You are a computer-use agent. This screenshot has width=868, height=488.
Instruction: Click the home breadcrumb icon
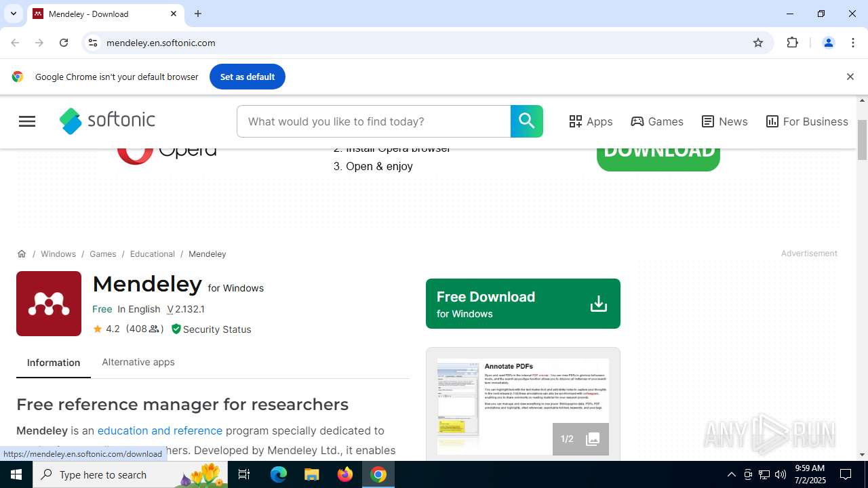click(x=22, y=253)
